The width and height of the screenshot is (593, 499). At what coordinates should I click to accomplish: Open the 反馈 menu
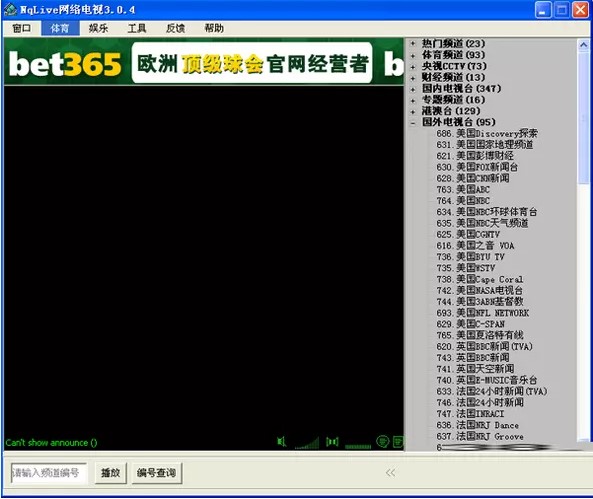point(175,28)
